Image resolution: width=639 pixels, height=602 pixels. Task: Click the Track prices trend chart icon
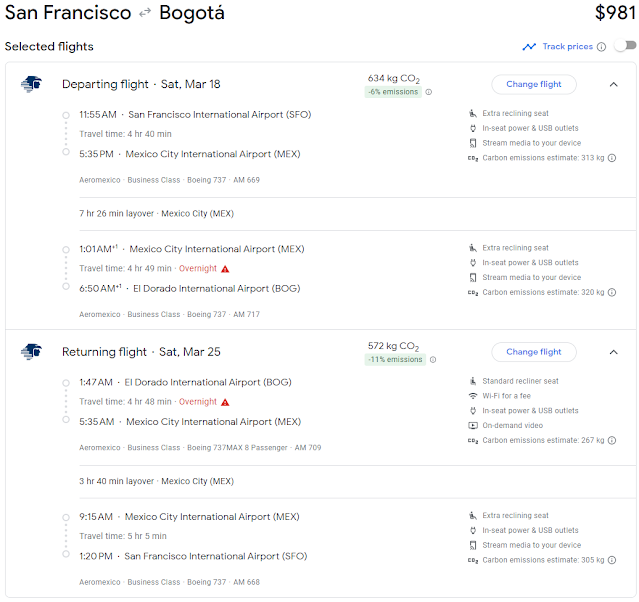(529, 47)
